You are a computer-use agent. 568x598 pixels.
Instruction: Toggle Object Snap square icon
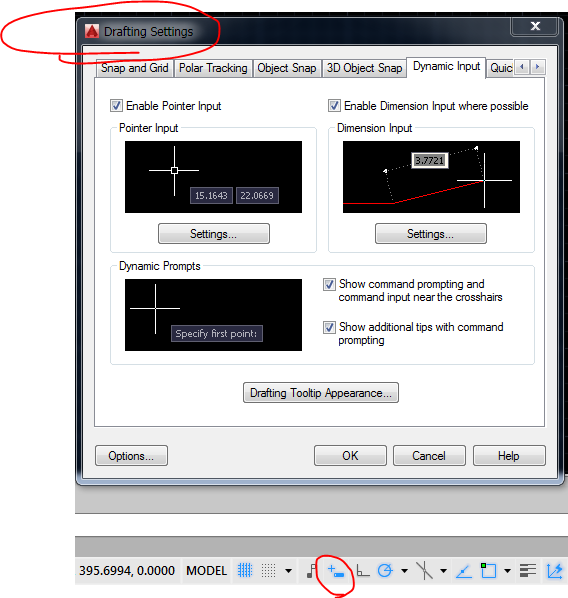pos(488,571)
